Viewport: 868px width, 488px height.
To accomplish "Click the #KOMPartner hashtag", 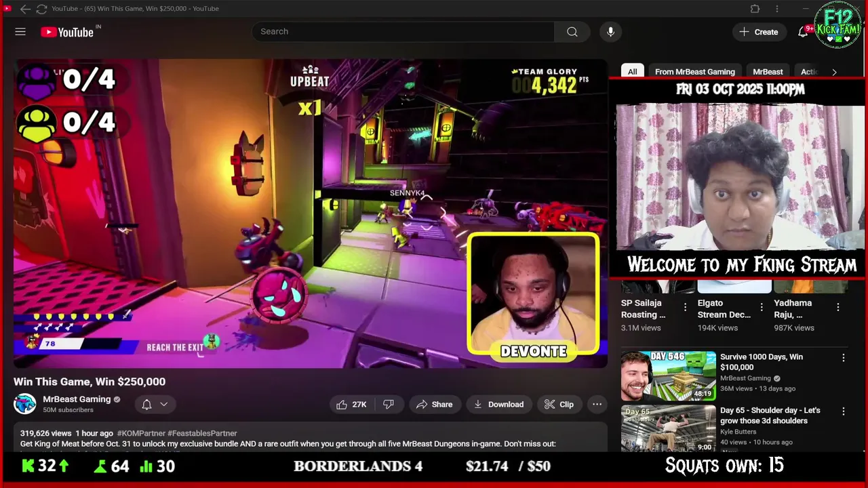I will (141, 433).
